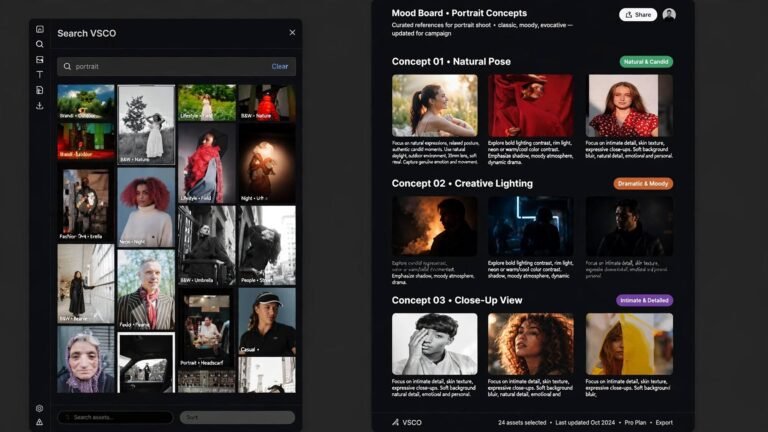Open dark low-key man portrait Concept 02
This screenshot has width=768, height=432.
pos(629,226)
